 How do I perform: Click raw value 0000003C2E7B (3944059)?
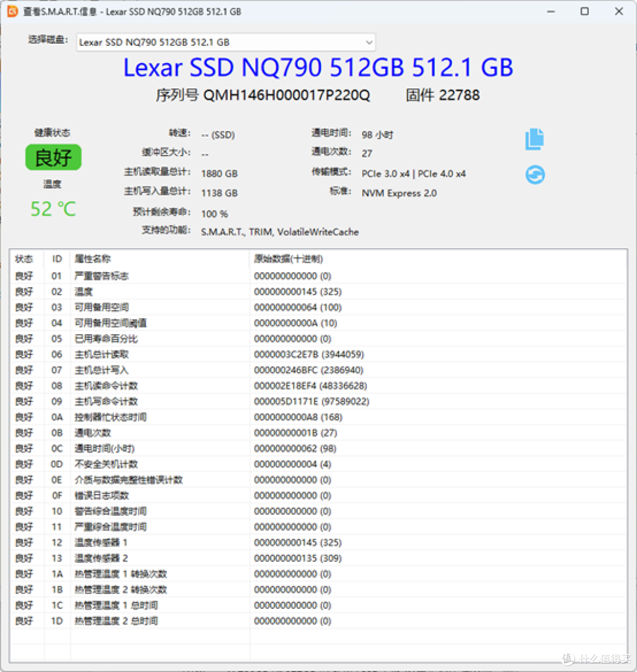pos(309,354)
